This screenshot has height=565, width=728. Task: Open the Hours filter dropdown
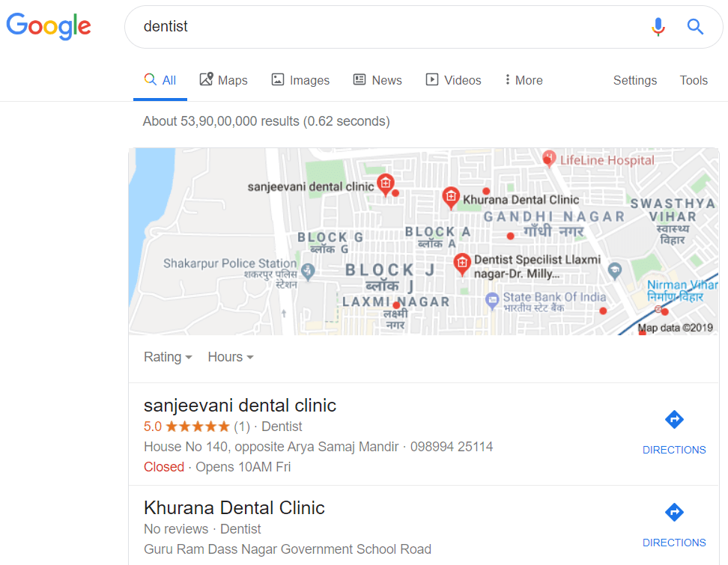(230, 357)
